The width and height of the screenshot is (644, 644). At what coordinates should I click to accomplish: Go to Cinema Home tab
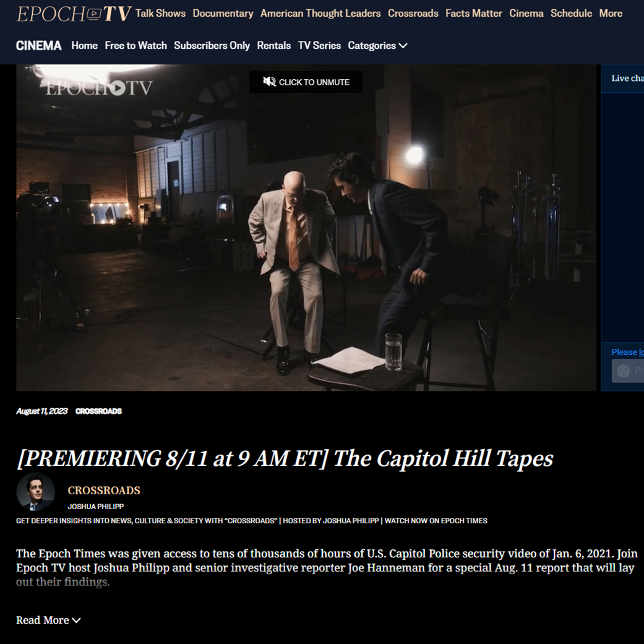[x=85, y=46]
